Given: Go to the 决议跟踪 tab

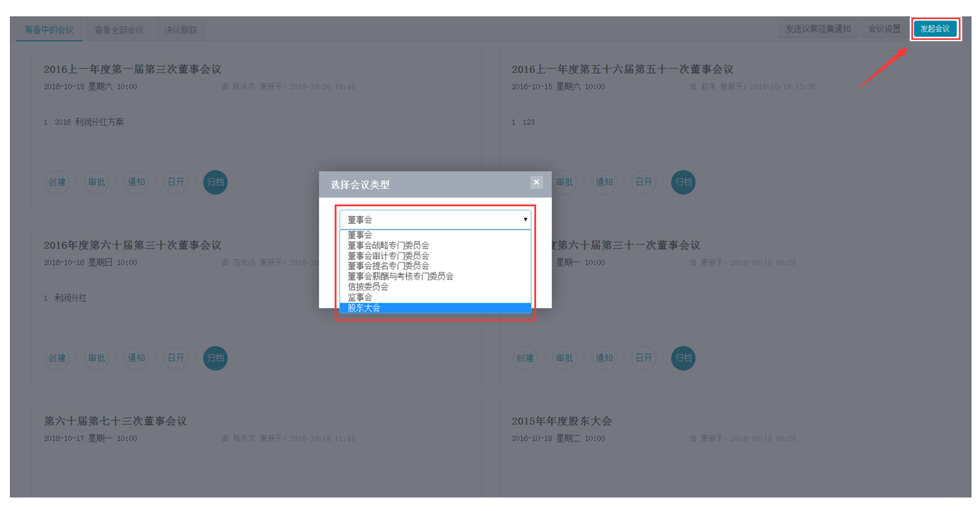Looking at the screenshot, I should [180, 30].
